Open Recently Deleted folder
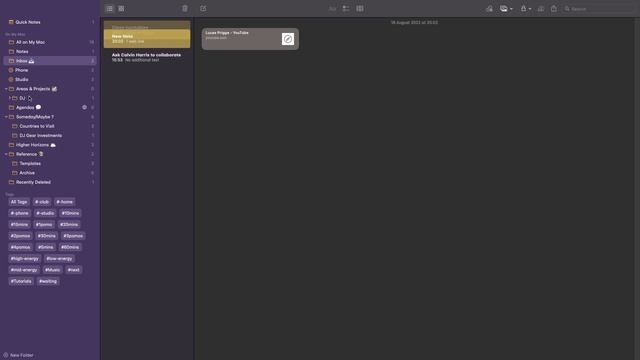Image resolution: width=640 pixels, height=360 pixels. tap(50, 182)
